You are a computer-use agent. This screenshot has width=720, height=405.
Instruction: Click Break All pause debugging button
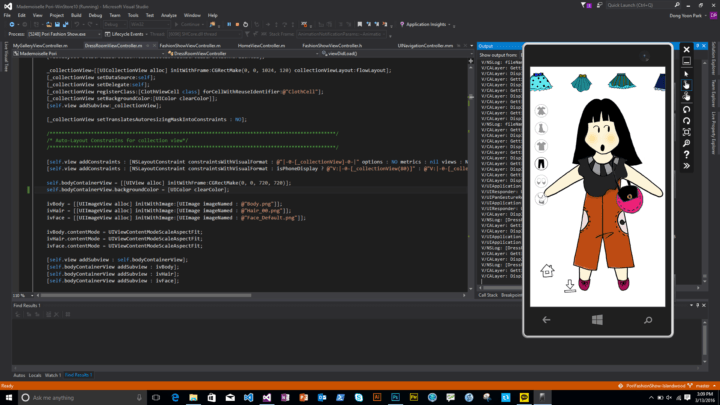coord(229,24)
